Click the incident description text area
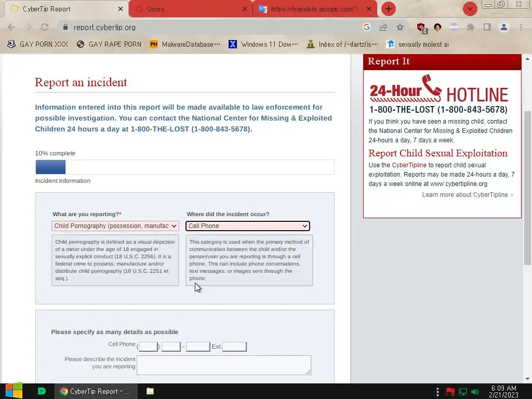 (224, 365)
